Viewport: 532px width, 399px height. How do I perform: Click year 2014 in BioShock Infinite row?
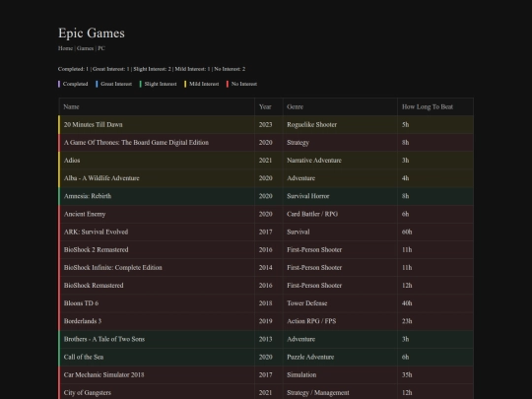(x=266, y=268)
